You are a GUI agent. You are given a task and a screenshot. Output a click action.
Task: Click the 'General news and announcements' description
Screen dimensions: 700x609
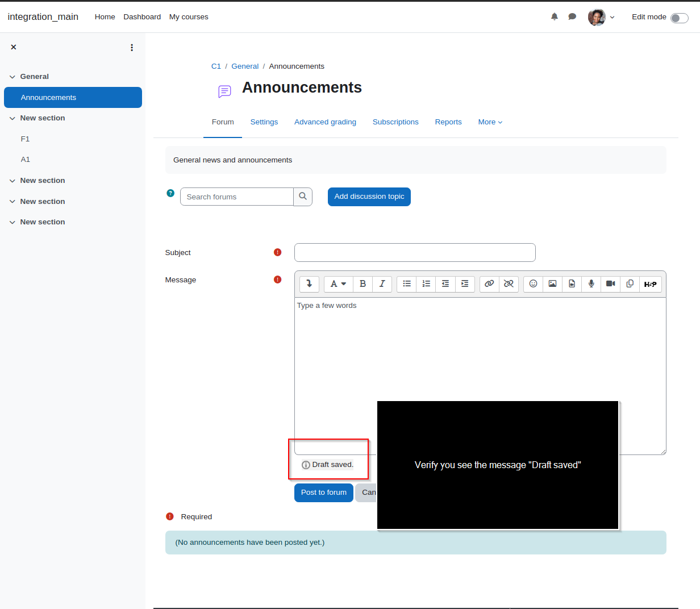[232, 160]
